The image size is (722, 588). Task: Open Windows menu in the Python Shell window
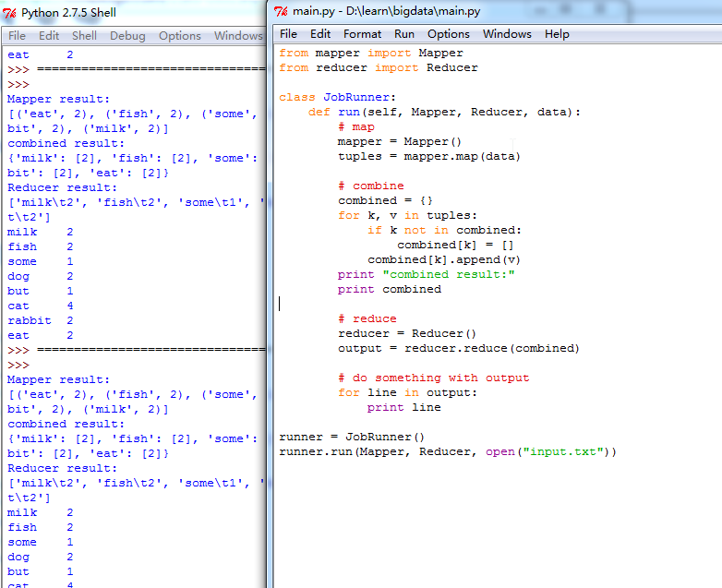pyautogui.click(x=237, y=36)
